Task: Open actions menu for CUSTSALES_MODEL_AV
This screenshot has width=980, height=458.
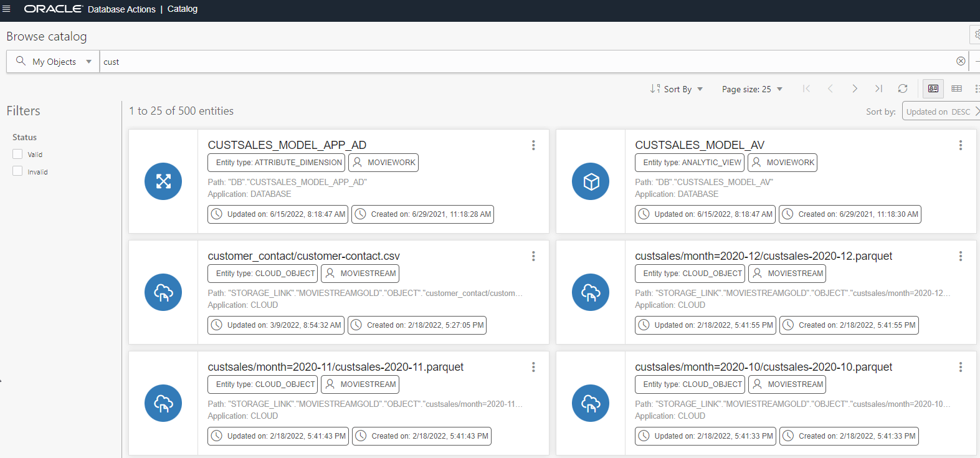Action: tap(961, 145)
